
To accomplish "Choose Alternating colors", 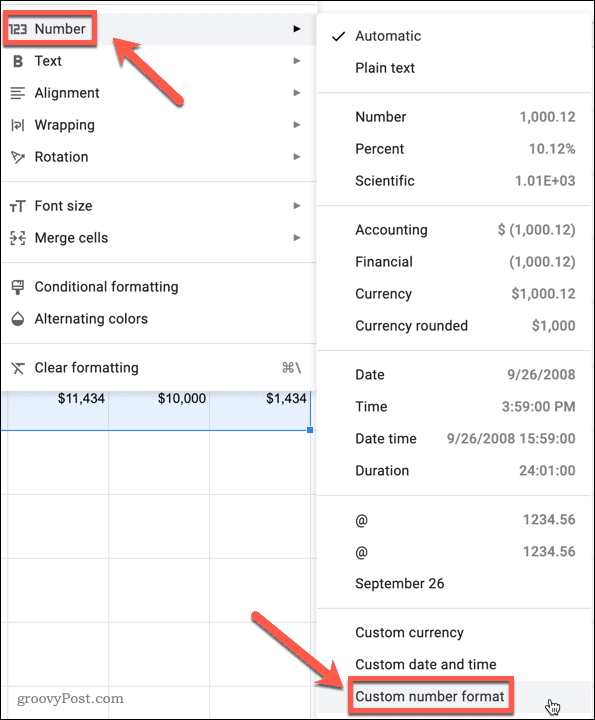I will pyautogui.click(x=158, y=319).
